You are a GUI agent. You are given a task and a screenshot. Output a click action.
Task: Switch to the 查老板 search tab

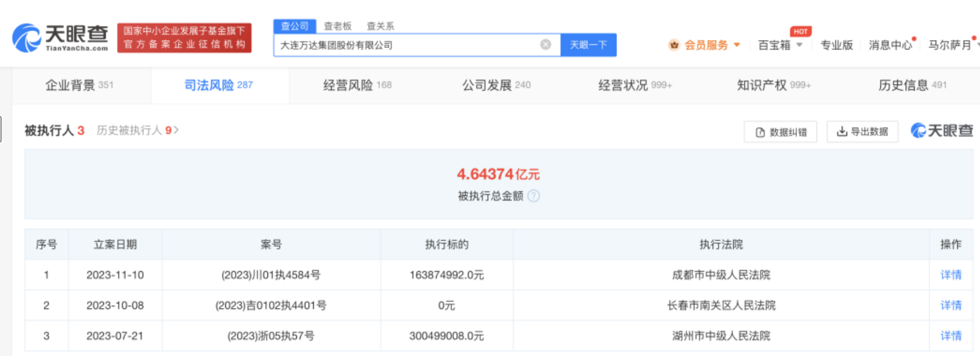338,26
